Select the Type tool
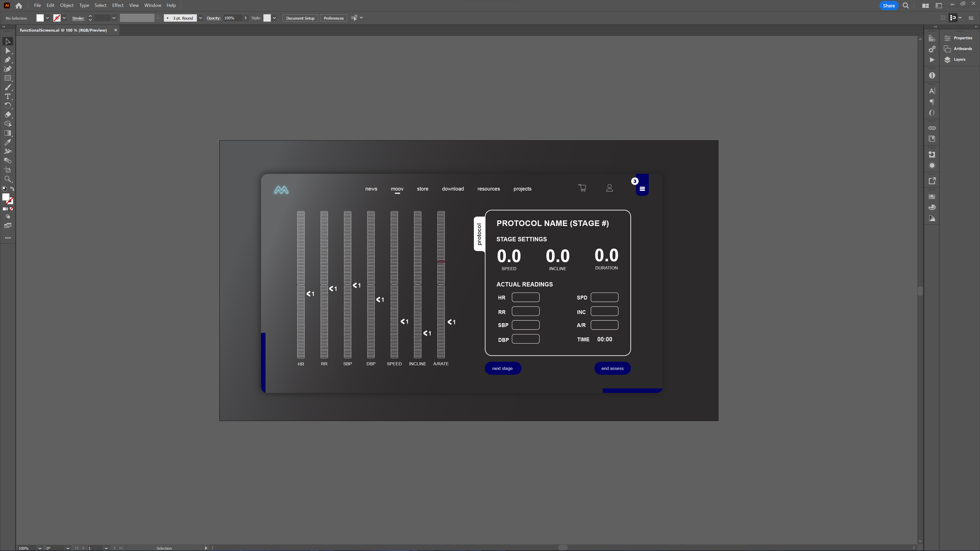This screenshot has height=551, width=980. [8, 97]
